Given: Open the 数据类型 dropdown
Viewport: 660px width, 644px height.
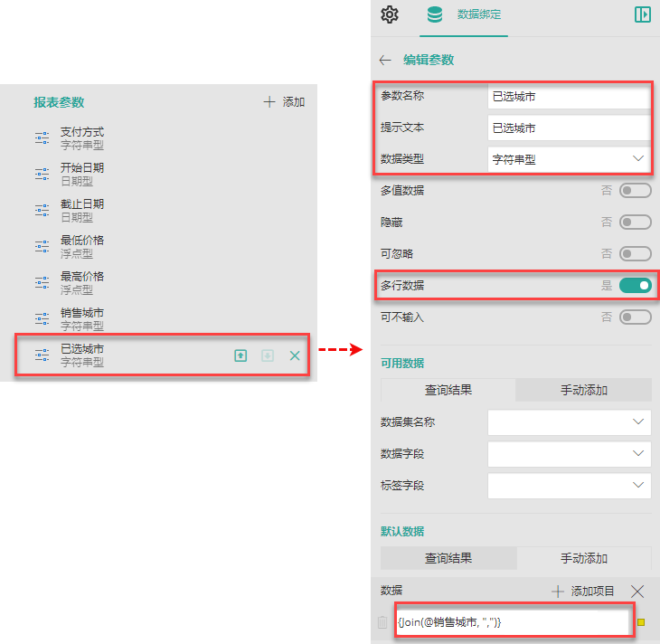Looking at the screenshot, I should (x=569, y=159).
